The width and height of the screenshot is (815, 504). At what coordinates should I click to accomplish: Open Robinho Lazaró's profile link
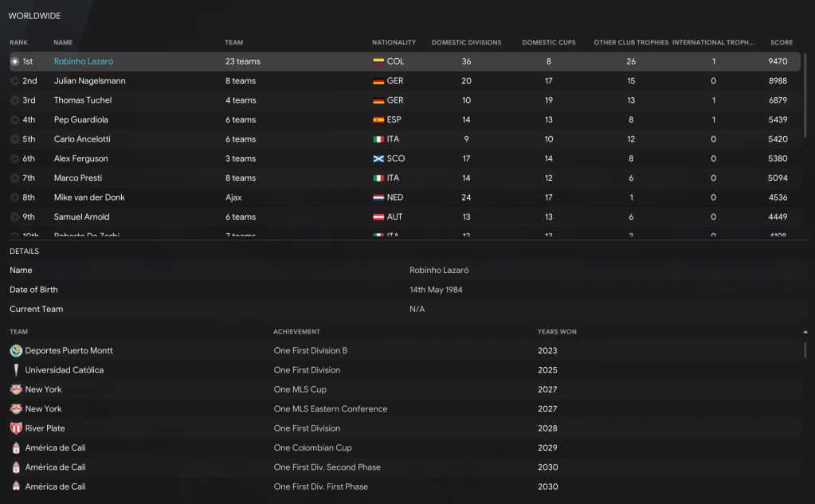[x=84, y=61]
